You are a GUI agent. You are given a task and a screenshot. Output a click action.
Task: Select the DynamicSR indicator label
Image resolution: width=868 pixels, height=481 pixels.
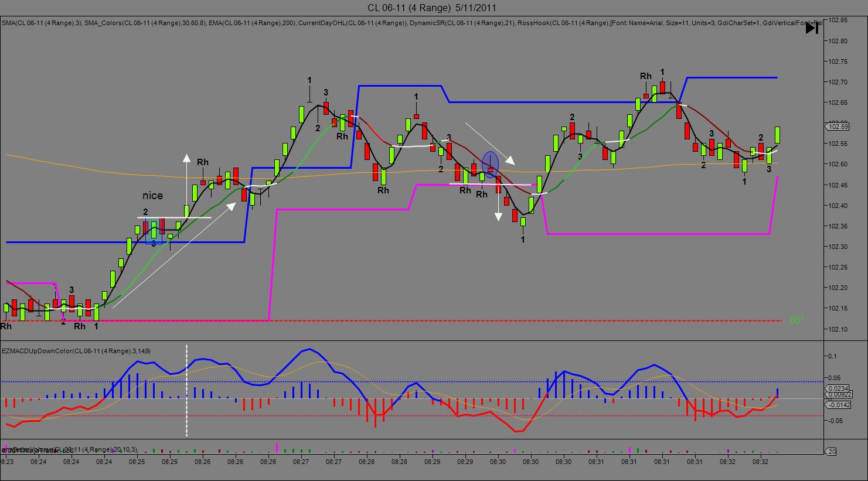pos(461,23)
